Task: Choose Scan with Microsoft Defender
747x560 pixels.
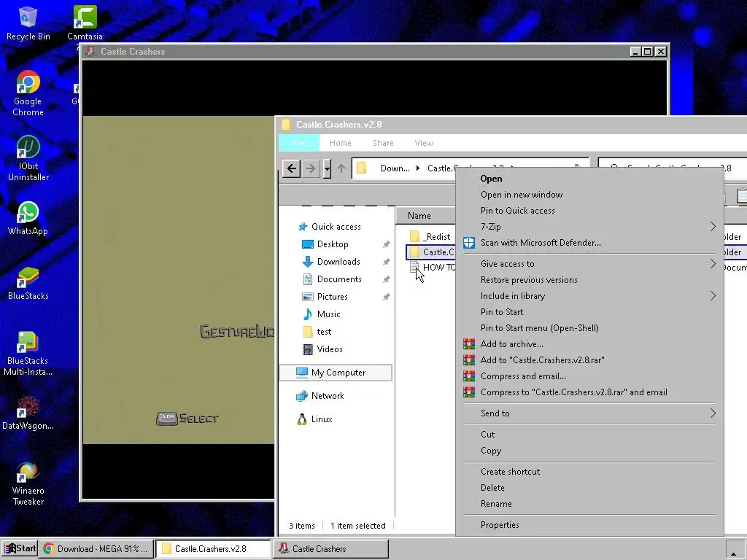Action: pos(589,243)
